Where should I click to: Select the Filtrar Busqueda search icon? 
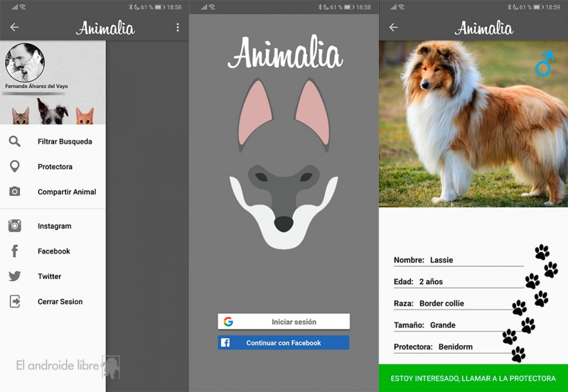click(x=14, y=141)
